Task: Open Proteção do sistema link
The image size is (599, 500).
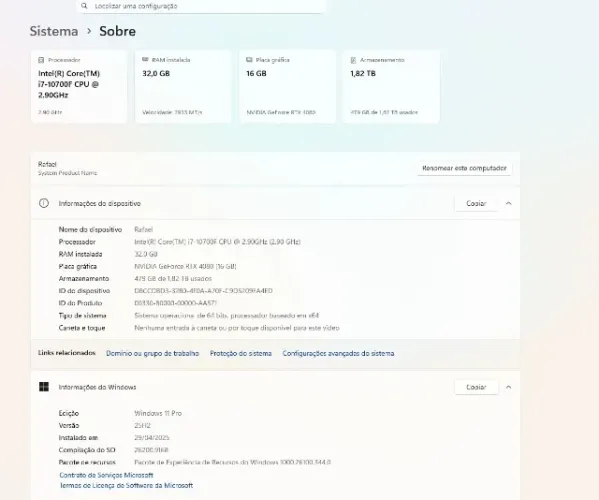Action: (x=241, y=353)
